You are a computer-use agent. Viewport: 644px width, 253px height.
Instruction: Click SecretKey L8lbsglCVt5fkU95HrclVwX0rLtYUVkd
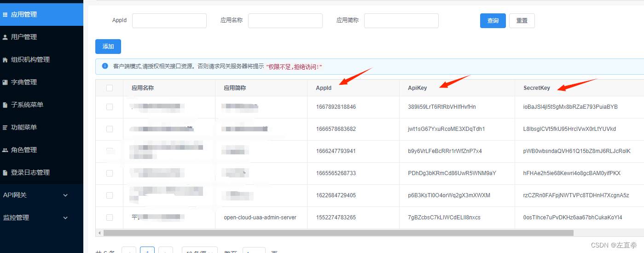pos(570,129)
